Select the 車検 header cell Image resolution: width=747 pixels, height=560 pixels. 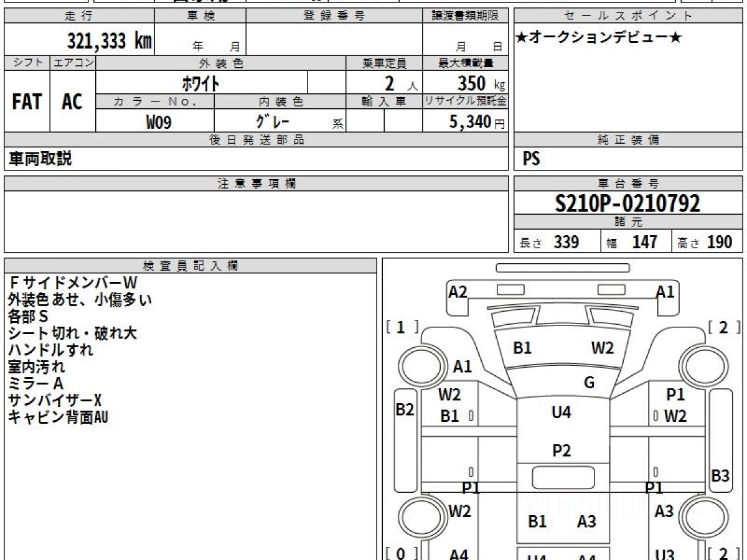(x=200, y=16)
